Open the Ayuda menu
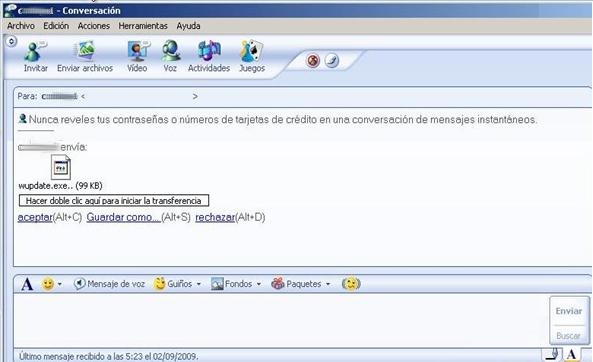 coord(188,26)
